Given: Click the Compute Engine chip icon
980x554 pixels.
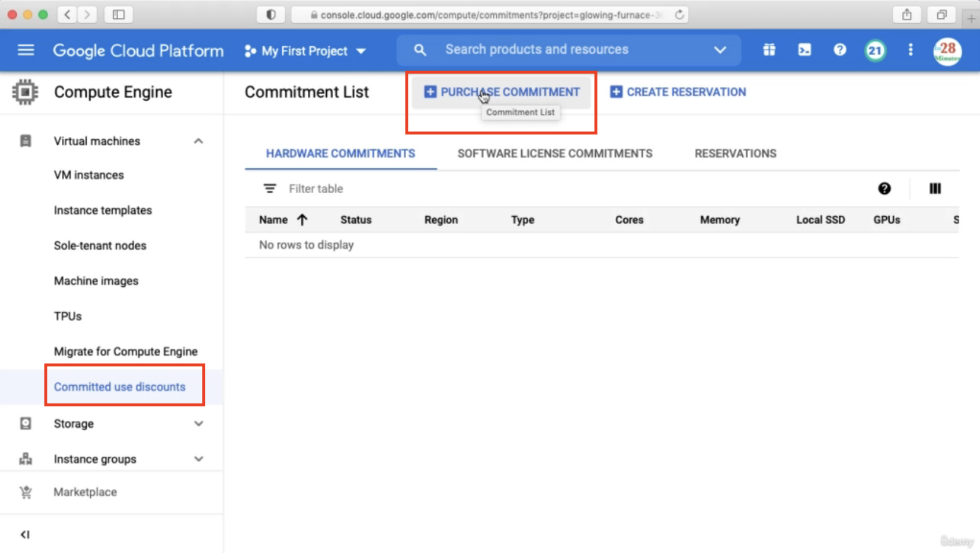Looking at the screenshot, I should [25, 92].
